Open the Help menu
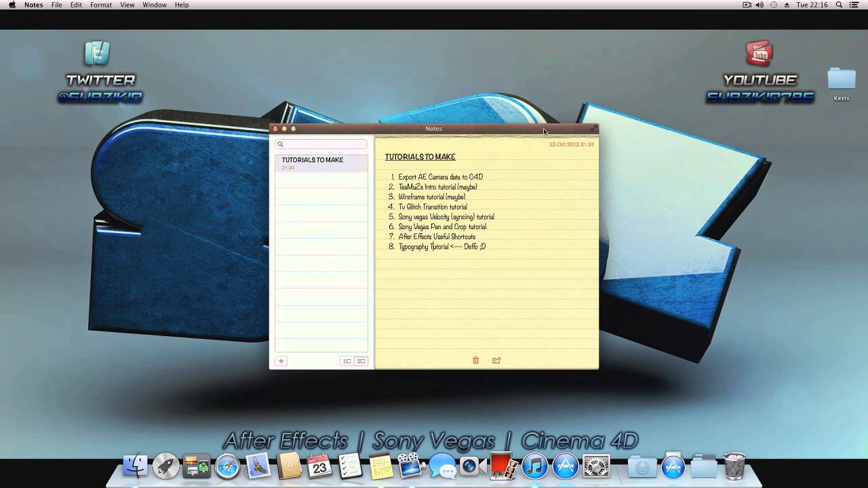This screenshot has width=868, height=488. click(182, 5)
